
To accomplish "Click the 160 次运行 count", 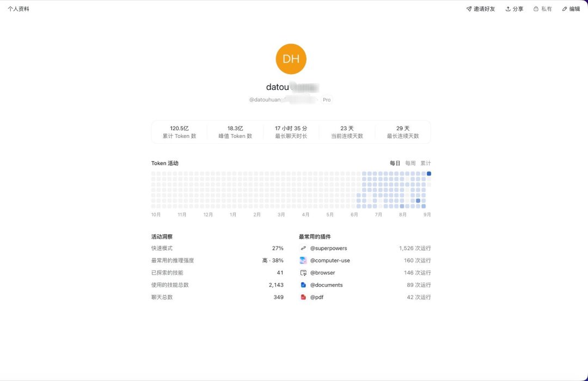I will pos(418,261).
